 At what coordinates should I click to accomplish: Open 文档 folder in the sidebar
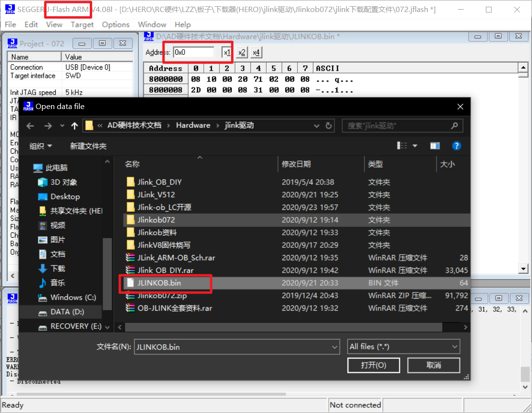51,255
